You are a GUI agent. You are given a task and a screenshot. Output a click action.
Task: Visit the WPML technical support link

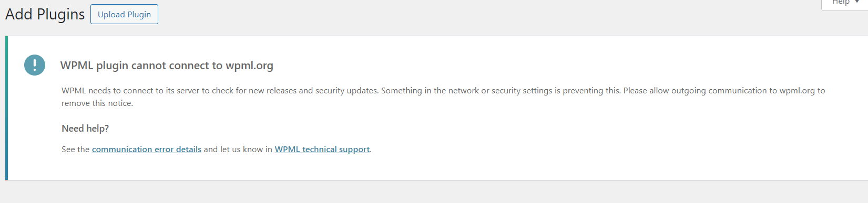[x=322, y=149]
